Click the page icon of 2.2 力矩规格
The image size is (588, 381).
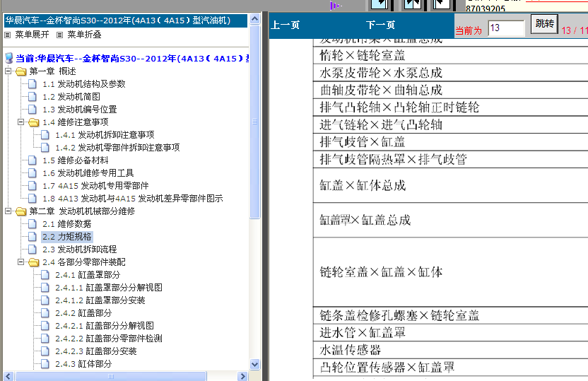(33, 237)
